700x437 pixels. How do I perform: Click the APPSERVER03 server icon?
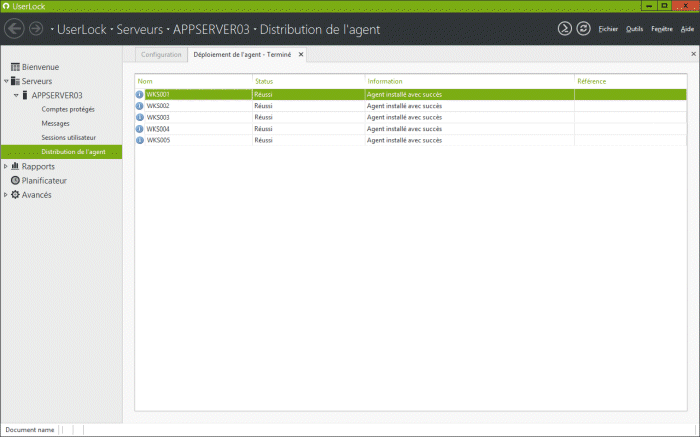25,95
